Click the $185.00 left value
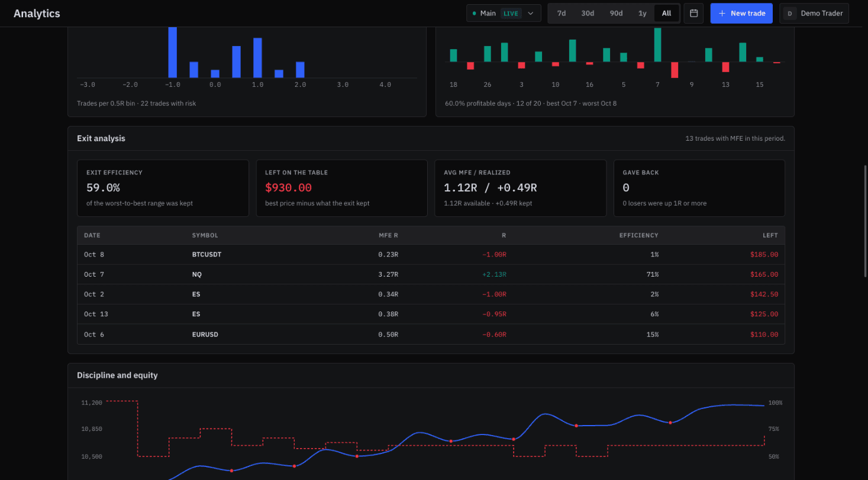 tap(764, 255)
